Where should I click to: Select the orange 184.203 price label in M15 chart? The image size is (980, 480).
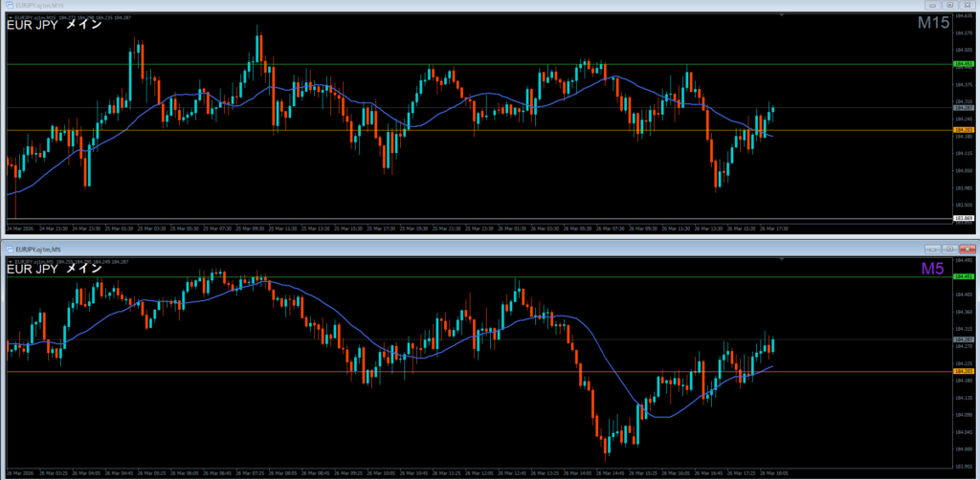tap(963, 130)
